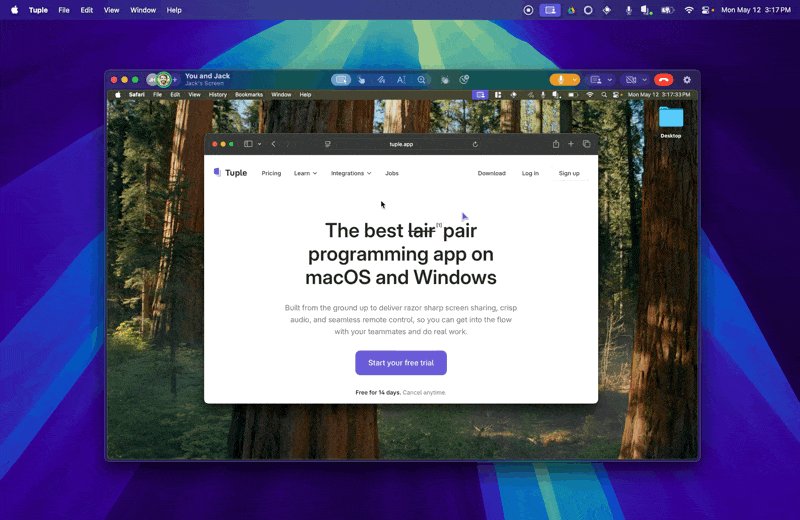Open screen share options dropdown arrow
Viewport: 800px width, 520px height.
coord(609,80)
